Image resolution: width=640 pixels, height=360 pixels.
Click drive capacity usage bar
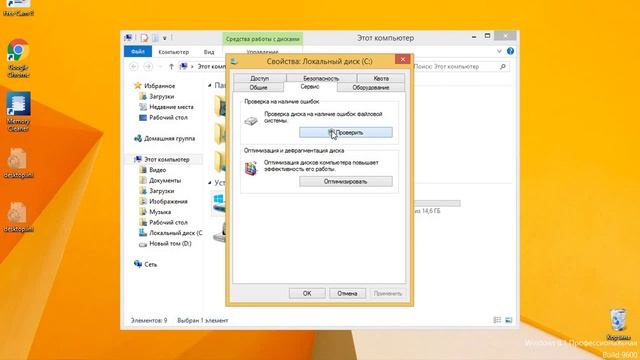[437, 203]
